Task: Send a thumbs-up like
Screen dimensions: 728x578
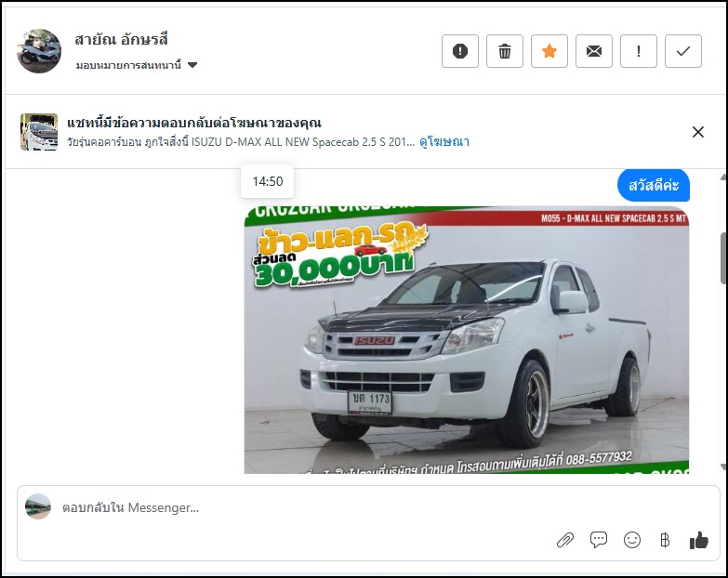Action: click(699, 540)
